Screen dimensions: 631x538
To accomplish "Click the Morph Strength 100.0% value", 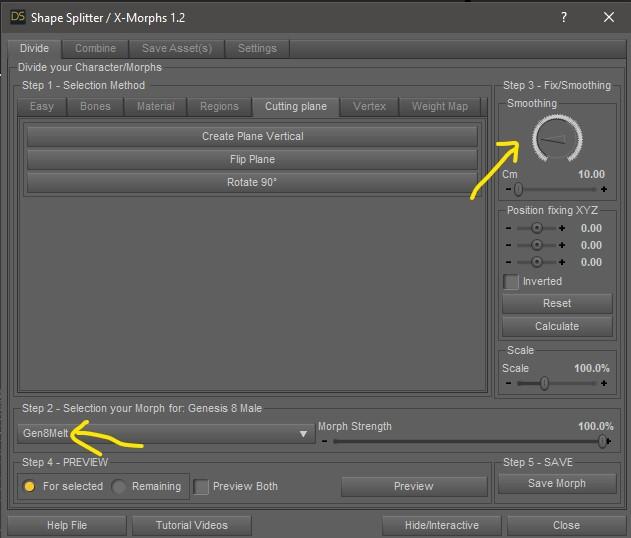I will point(596,427).
